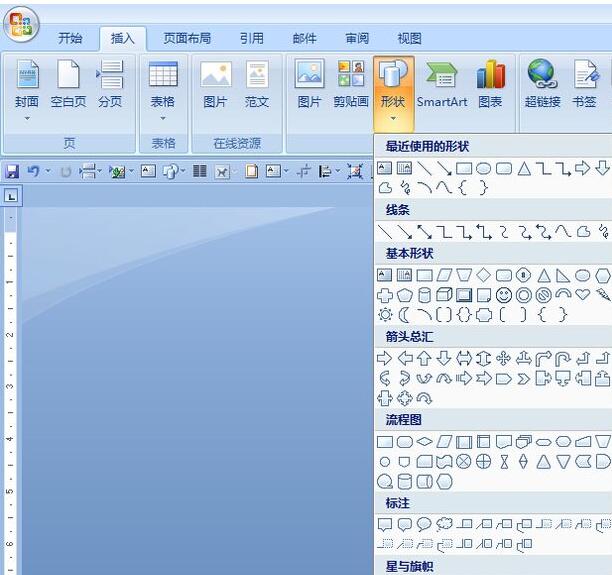Insert a page break (分页)
Screen dimensions: 612x575
(x=110, y=85)
